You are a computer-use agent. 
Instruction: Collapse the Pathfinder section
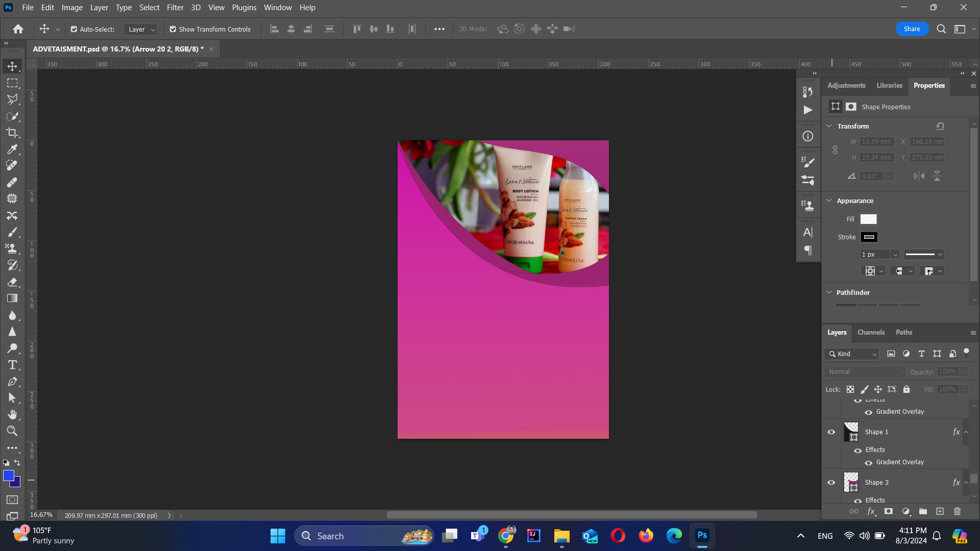click(829, 292)
